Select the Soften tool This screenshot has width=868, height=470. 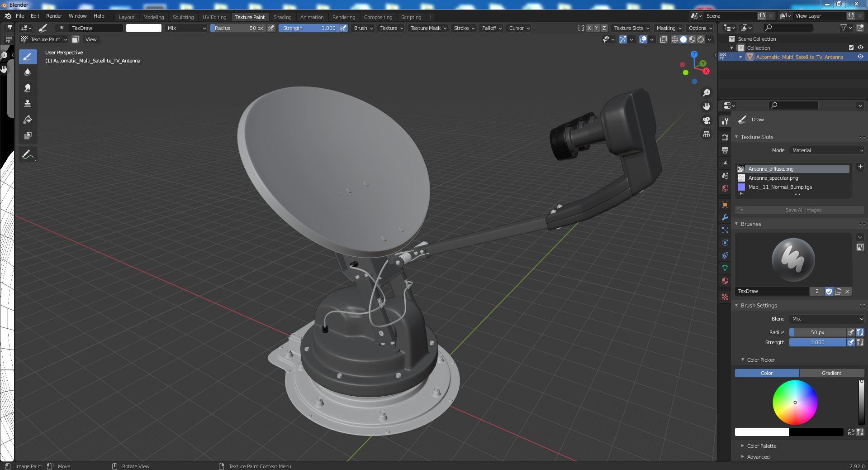(x=28, y=72)
